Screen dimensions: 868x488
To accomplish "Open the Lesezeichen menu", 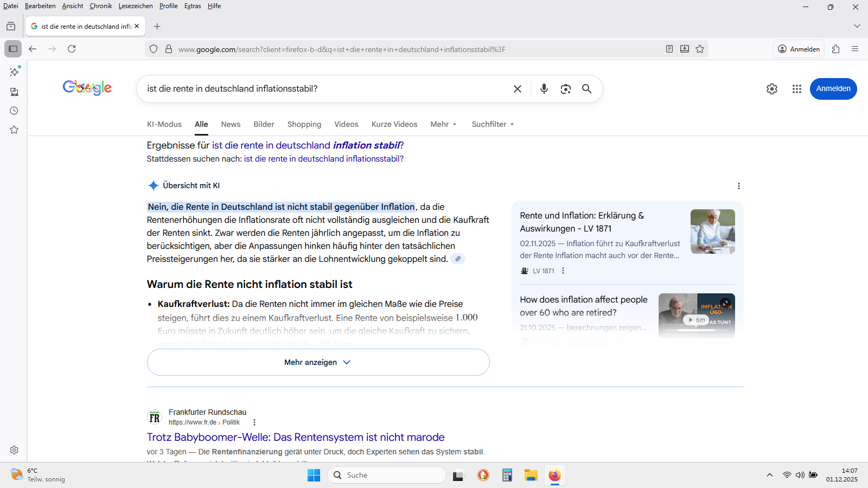I will [x=136, y=6].
